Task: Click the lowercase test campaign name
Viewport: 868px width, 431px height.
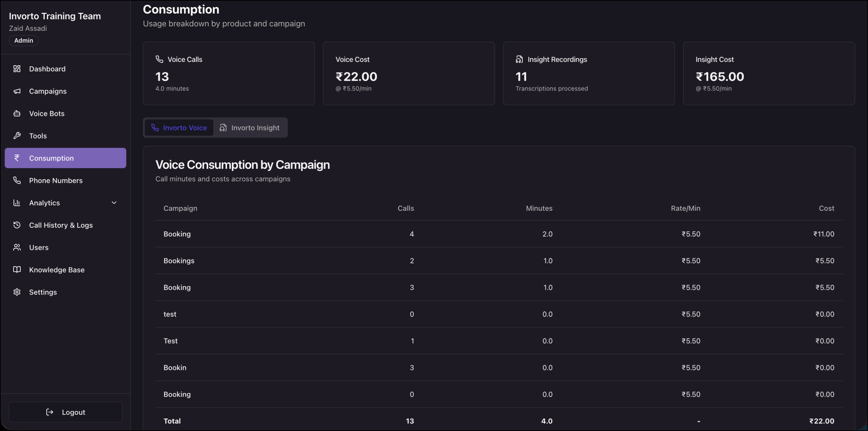Action: [x=170, y=314]
